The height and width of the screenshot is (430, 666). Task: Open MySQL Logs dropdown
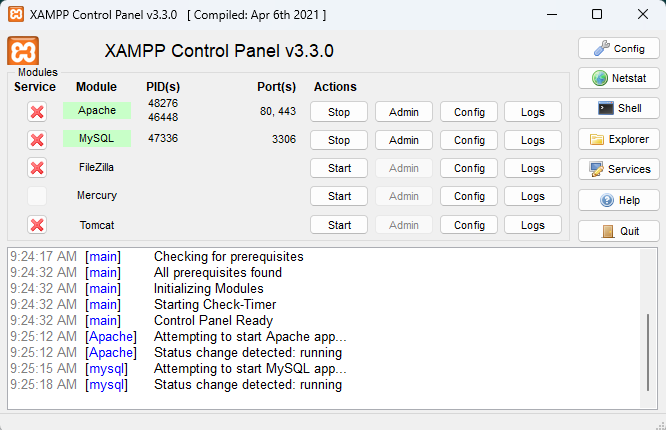coord(533,140)
